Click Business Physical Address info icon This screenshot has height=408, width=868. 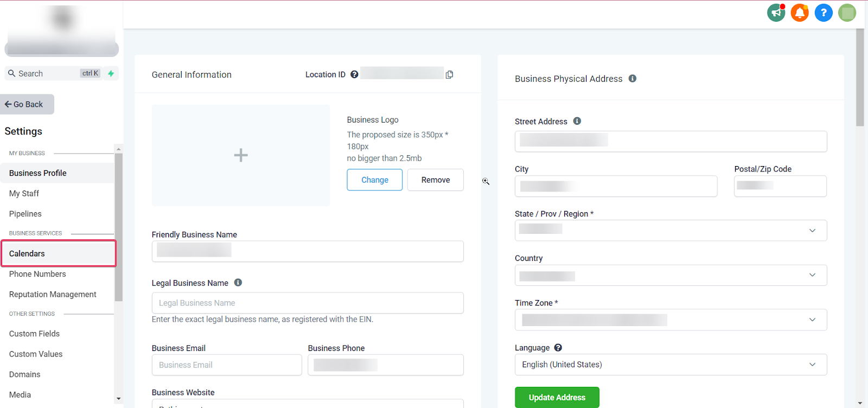[x=633, y=79]
